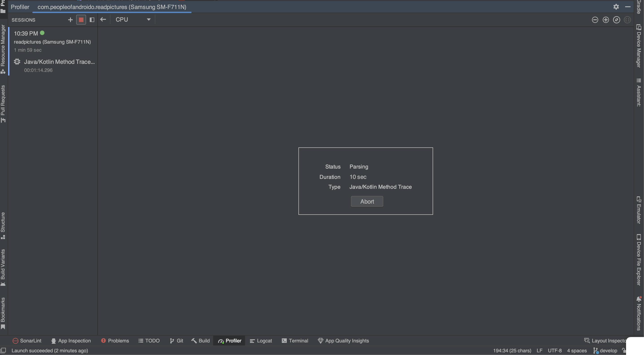Open the Gradle side panel

point(639,7)
